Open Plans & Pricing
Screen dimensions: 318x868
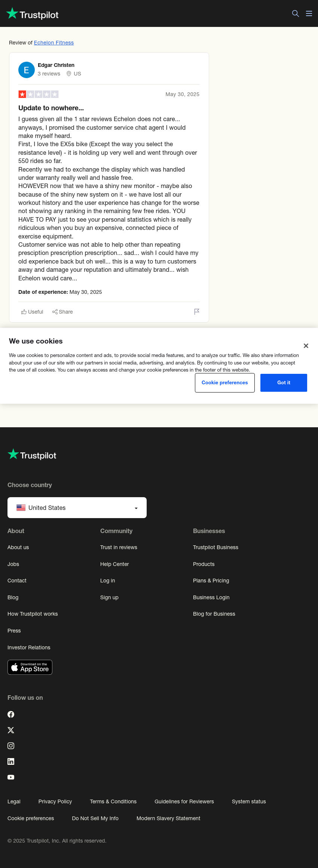(x=211, y=581)
